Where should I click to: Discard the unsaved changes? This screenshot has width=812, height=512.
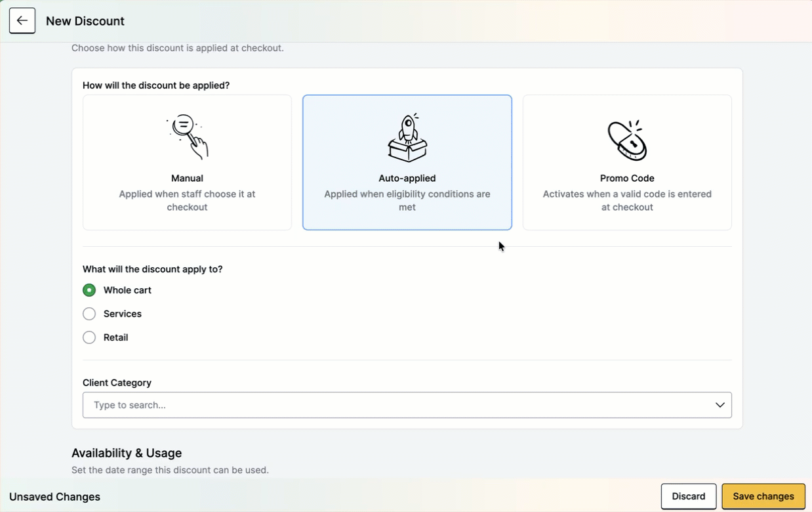(689, 496)
